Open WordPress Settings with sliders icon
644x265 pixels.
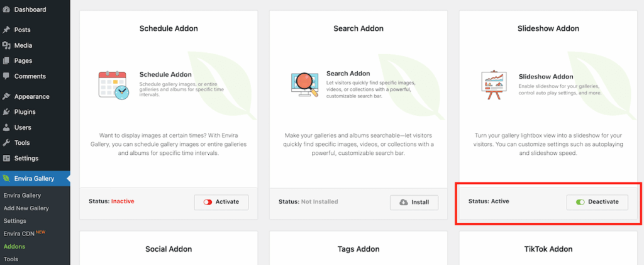[26, 159]
